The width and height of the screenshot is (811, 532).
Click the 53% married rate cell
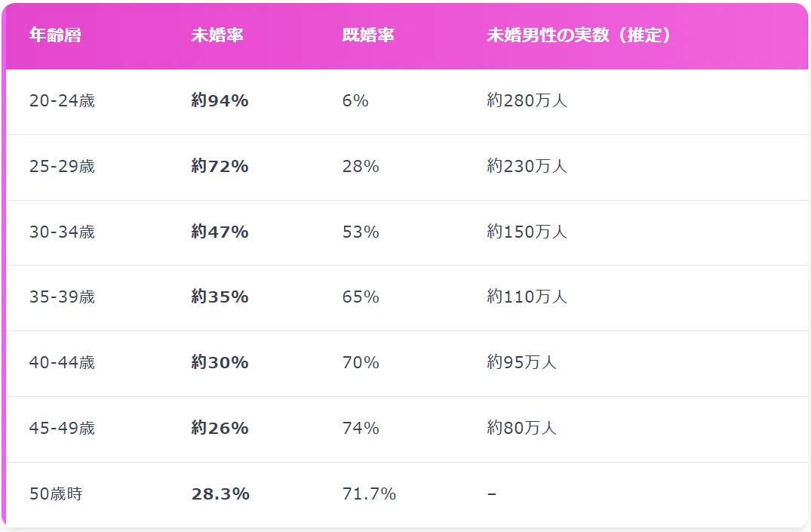(361, 232)
